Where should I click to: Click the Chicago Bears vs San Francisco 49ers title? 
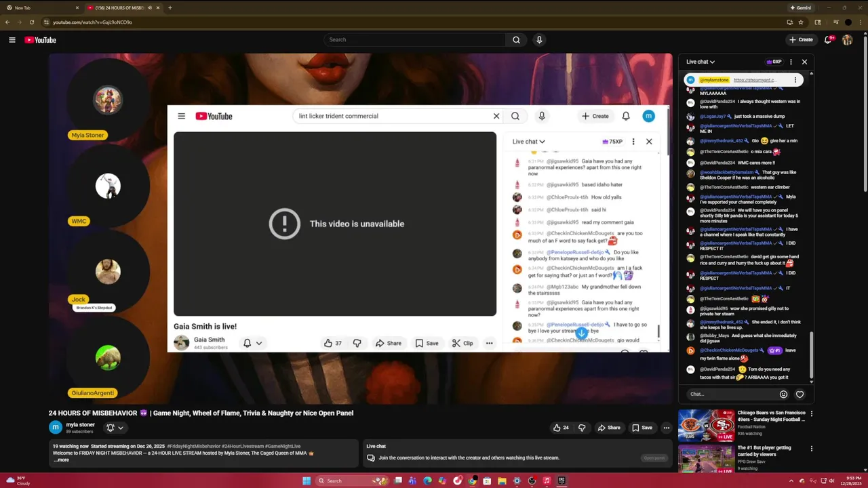[771, 415]
